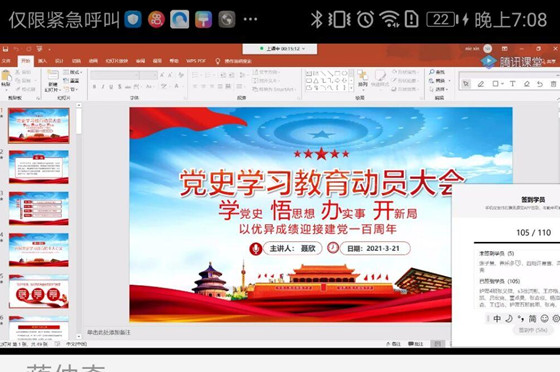
Task: Open the File menu tab
Action: (6, 61)
